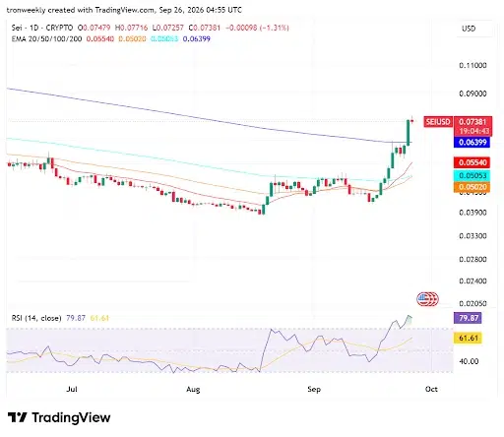This screenshot has width=504, height=437.
Task: Click the 0.02050 price axis label
Action: click(472, 303)
